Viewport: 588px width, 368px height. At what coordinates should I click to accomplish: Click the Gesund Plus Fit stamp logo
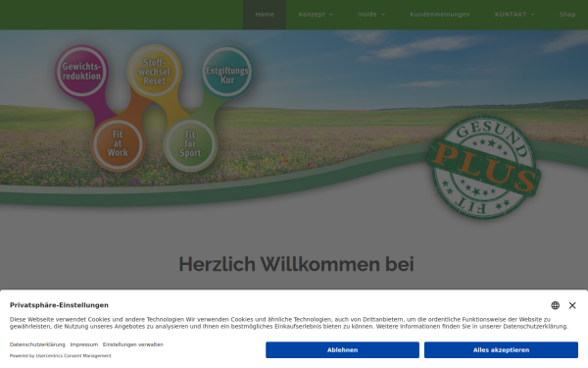[x=484, y=168]
